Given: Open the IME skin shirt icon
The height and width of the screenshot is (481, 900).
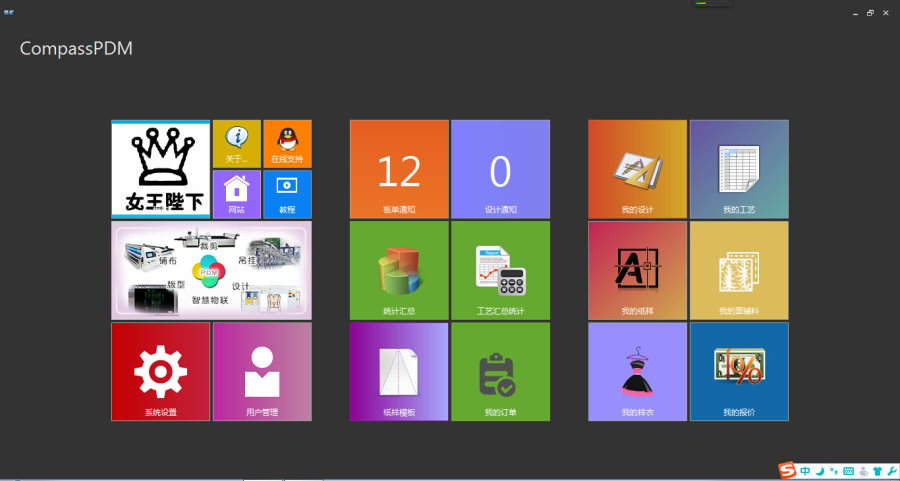Looking at the screenshot, I should pos(877,471).
